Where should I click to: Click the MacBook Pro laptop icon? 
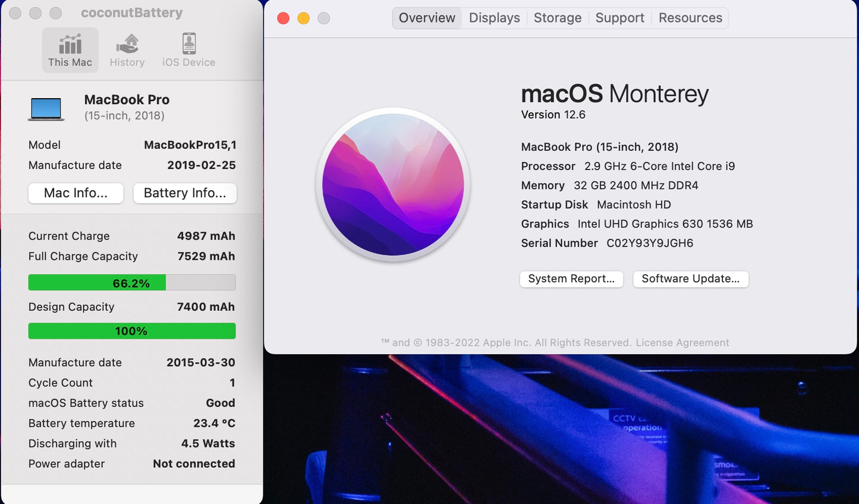(46, 108)
